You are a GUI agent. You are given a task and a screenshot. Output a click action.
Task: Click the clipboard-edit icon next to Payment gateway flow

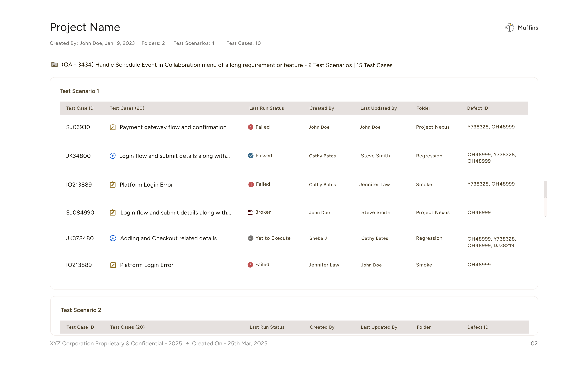point(112,127)
